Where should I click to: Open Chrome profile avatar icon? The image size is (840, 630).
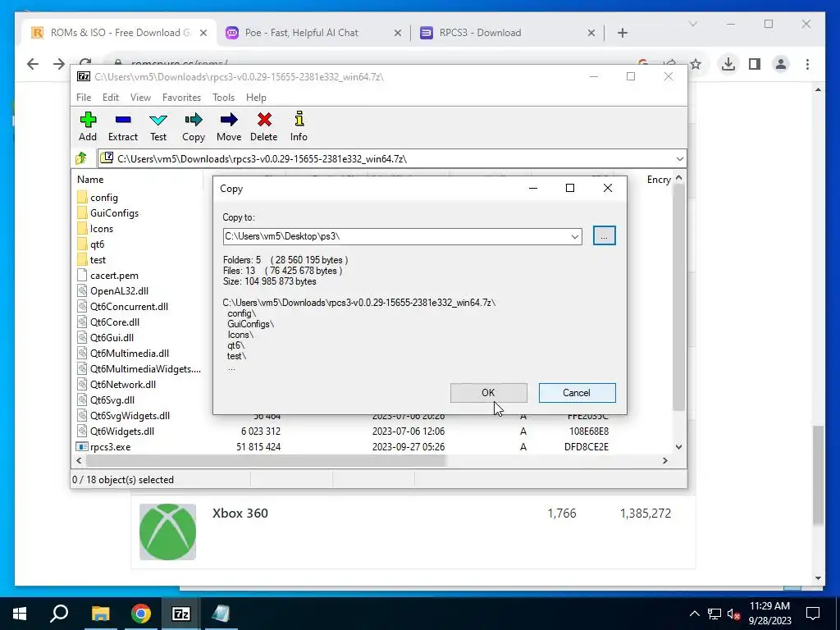pos(781,64)
